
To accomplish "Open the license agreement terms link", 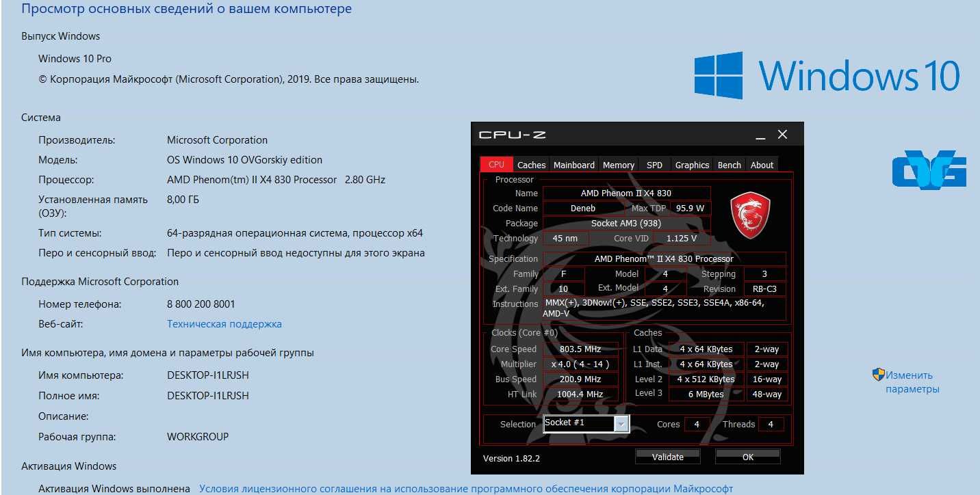I will 466,489.
